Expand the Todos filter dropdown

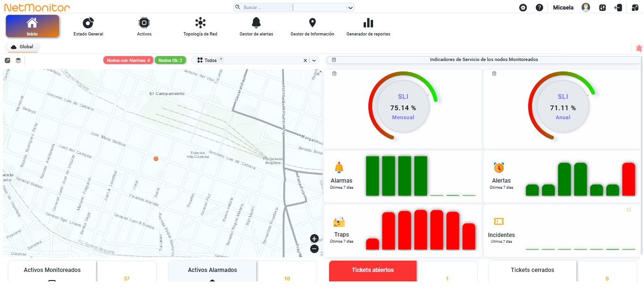314,61
